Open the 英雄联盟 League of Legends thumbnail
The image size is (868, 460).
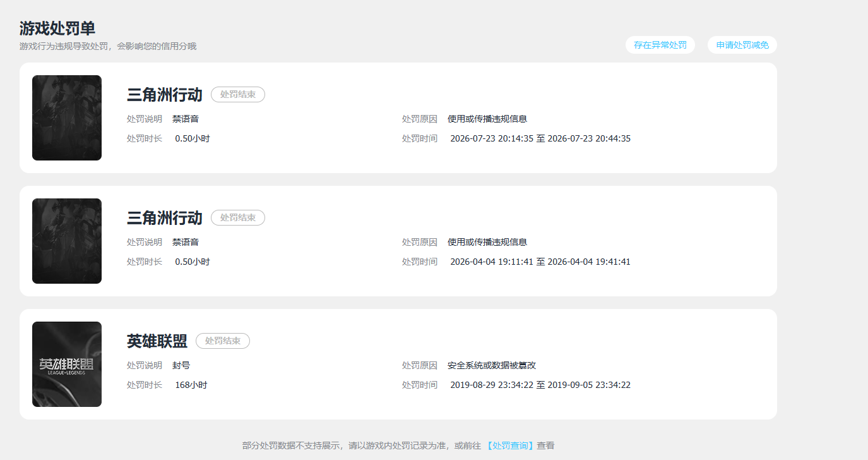point(67,364)
